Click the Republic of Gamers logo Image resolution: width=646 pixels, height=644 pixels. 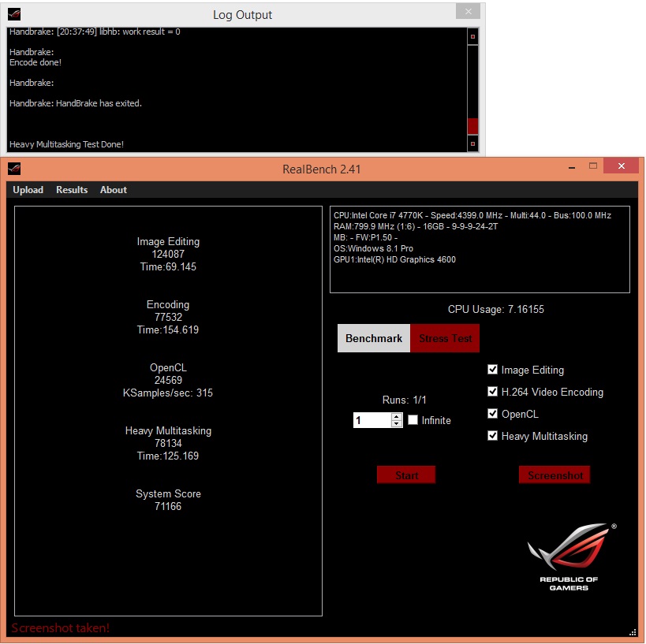(x=571, y=557)
